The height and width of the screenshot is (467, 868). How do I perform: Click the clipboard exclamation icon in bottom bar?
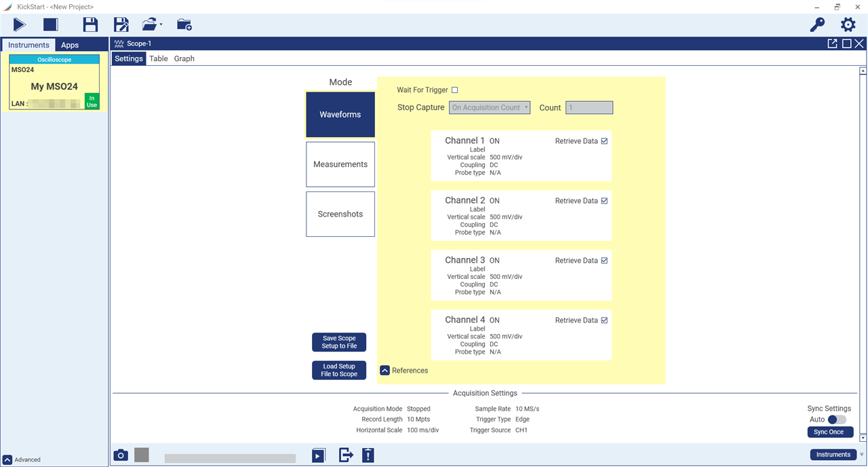(368, 455)
